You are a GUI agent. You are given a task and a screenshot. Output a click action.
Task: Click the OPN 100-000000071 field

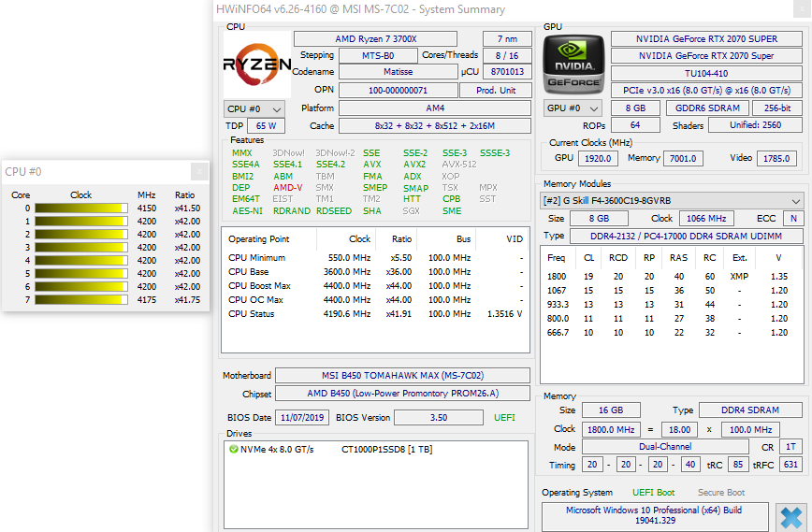pyautogui.click(x=398, y=90)
